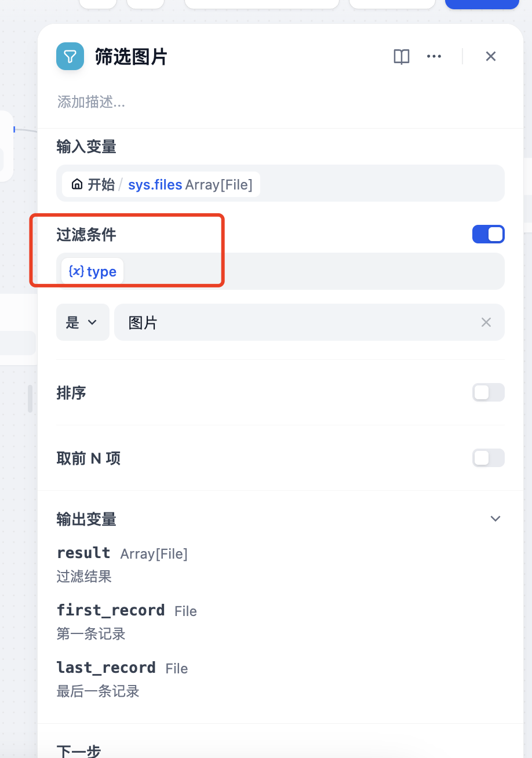532x758 pixels.
Task: Open the 是 comparison operator dropdown
Action: point(82,322)
